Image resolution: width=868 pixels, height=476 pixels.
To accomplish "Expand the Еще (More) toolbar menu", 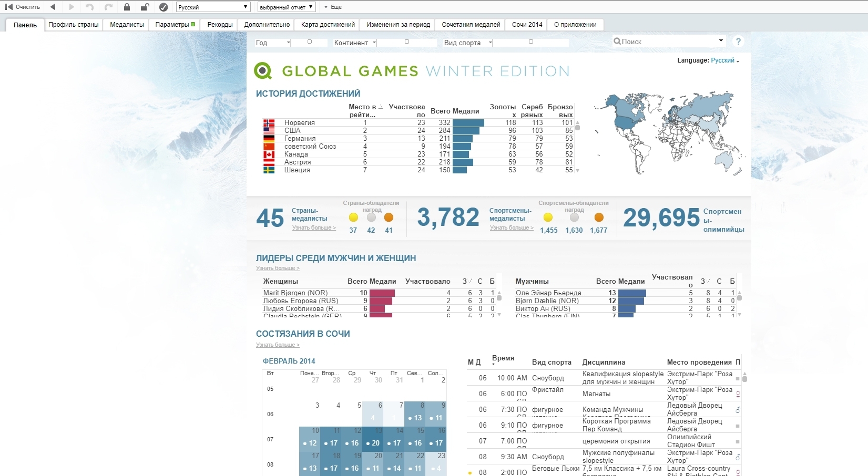I will tap(333, 7).
